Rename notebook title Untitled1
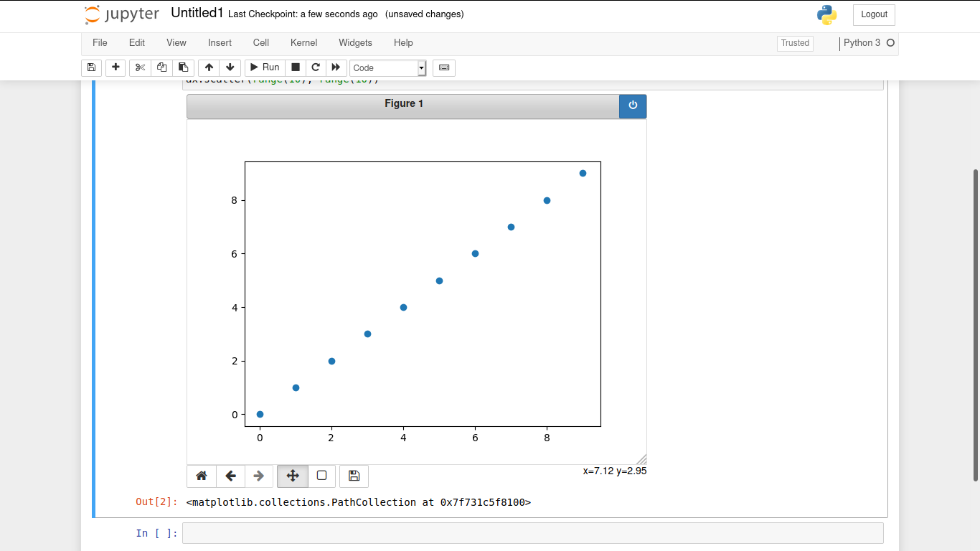Viewport: 980px width, 551px height. pos(197,14)
